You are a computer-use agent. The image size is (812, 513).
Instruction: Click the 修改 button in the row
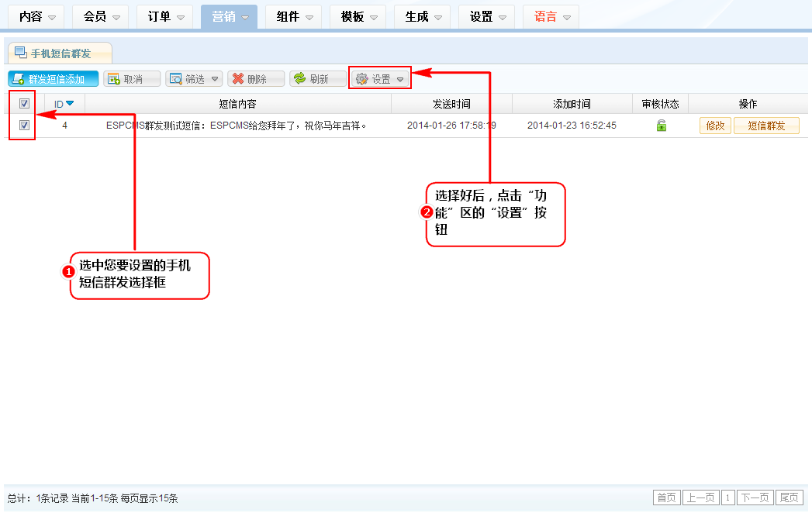click(x=715, y=126)
